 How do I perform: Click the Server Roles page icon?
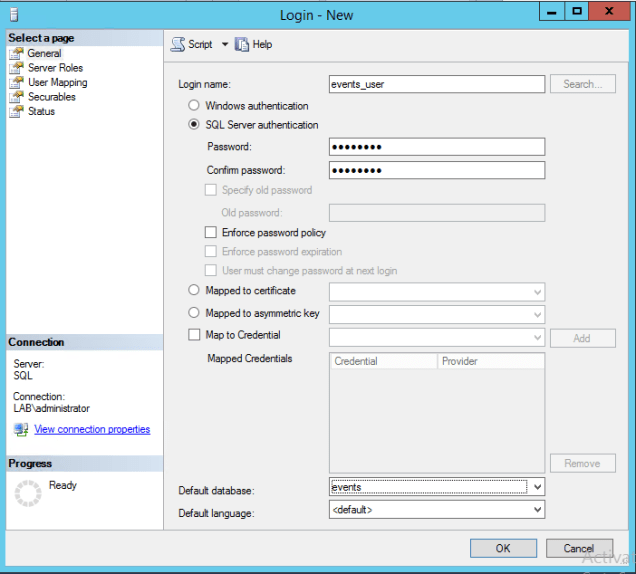(17, 68)
